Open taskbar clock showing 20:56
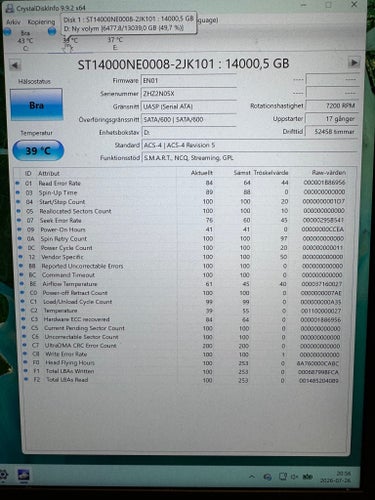Screen dimensions: 375x500 coord(336,477)
